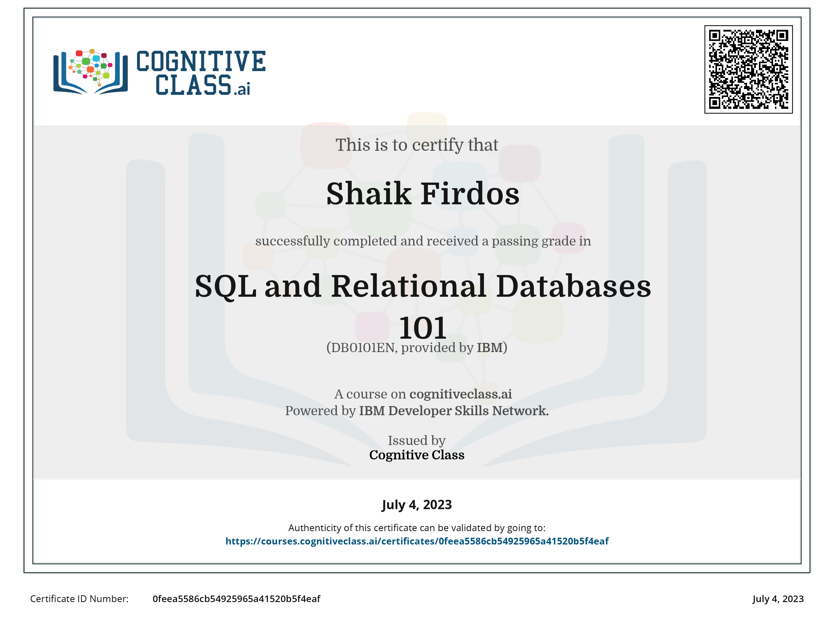Click the 'Authenticity of this certificate' sentence
Image resolution: width=834 pixels, height=644 pixels.
pos(416,528)
